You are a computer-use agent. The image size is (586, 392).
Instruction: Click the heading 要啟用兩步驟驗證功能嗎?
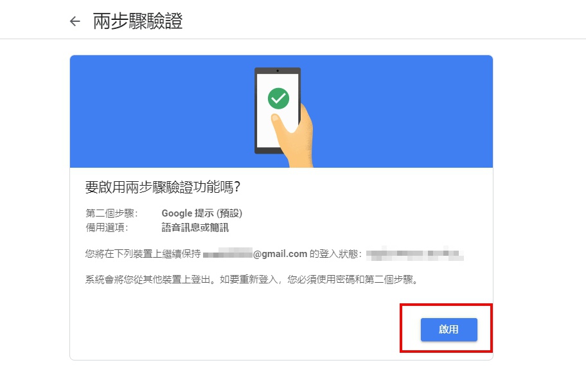163,187
